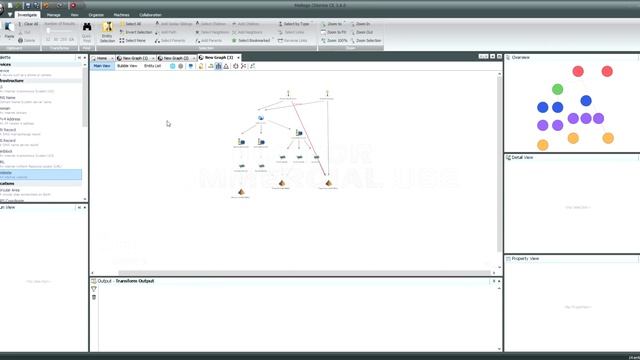Select the last layout icon in graph toolbar
The image size is (640, 360).
[253, 66]
